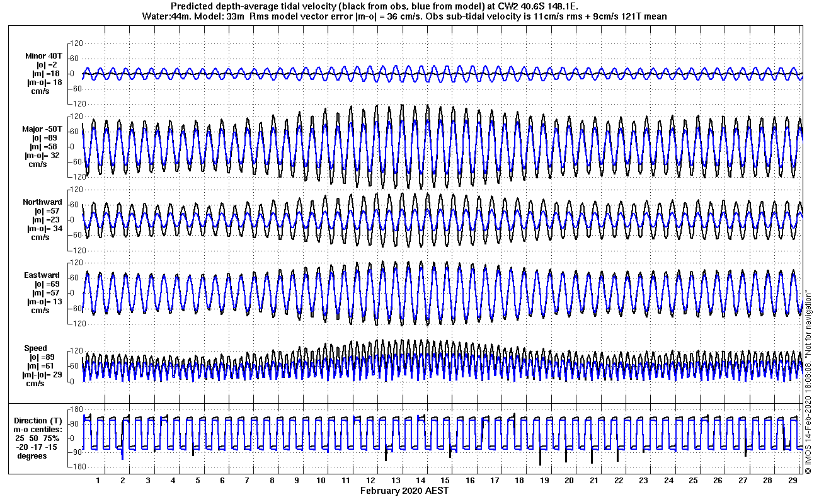Click the vertical IMOS 'Not for navigation' copyright text
The width and height of the screenshot is (819, 504).
pyautogui.click(x=808, y=381)
